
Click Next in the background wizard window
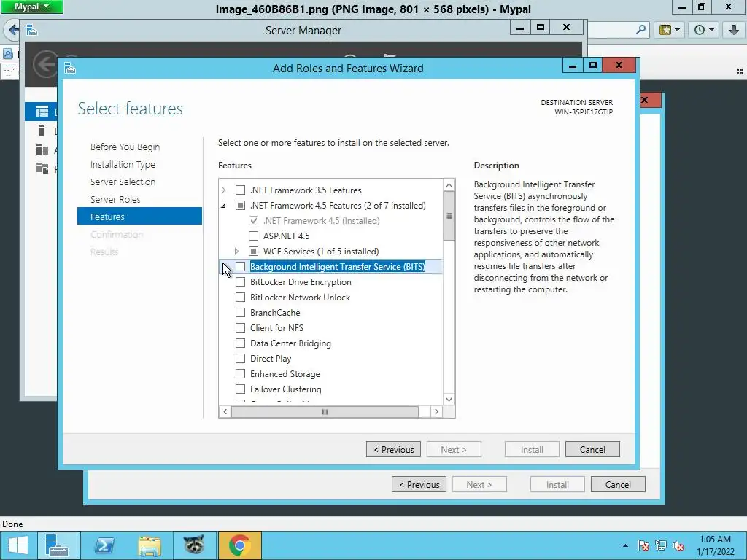tap(479, 484)
